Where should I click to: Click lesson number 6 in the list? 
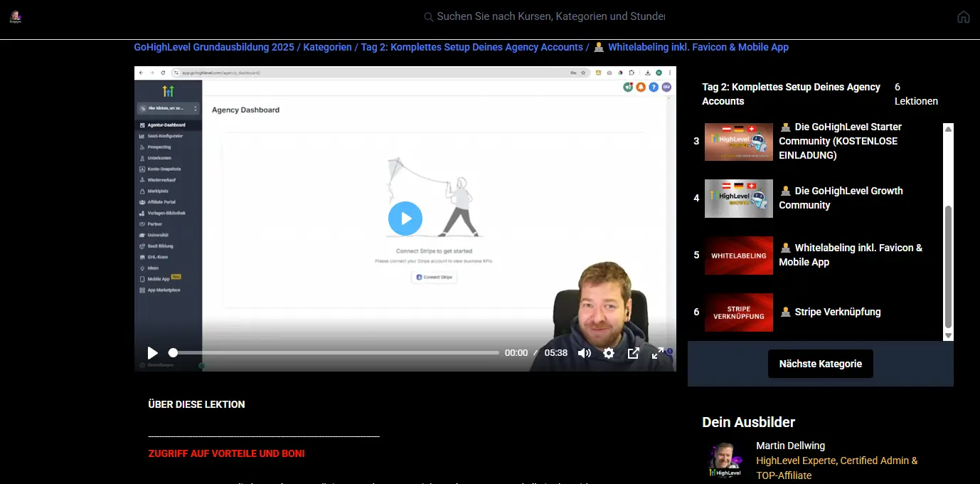coord(696,312)
